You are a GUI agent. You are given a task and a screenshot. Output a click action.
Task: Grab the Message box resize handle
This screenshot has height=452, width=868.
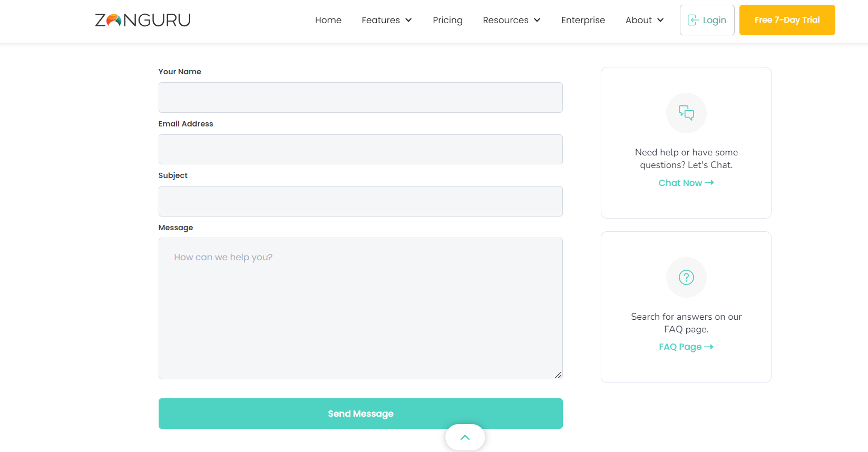pos(558,375)
